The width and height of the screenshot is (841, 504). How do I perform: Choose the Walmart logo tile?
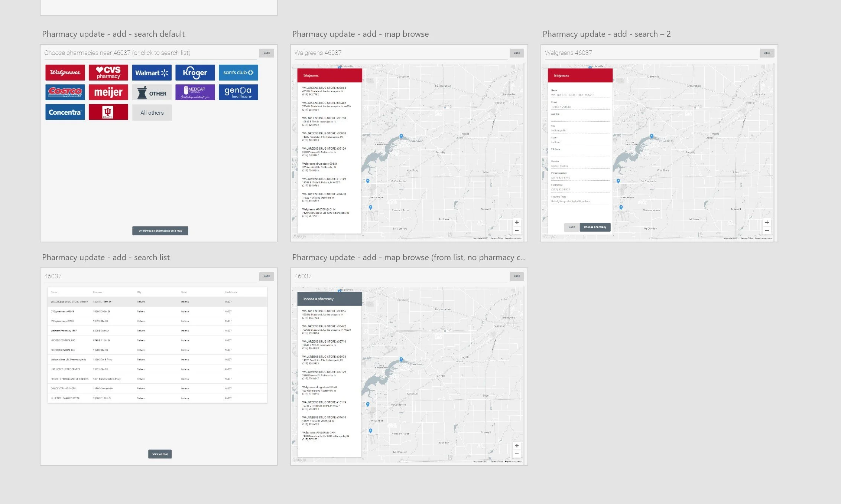(x=152, y=72)
